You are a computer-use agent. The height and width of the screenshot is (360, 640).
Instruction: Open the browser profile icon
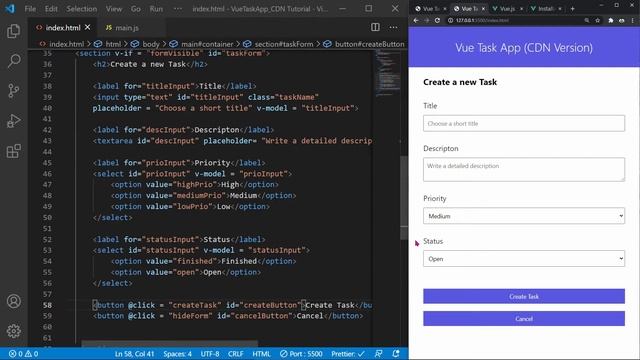coord(622,20)
